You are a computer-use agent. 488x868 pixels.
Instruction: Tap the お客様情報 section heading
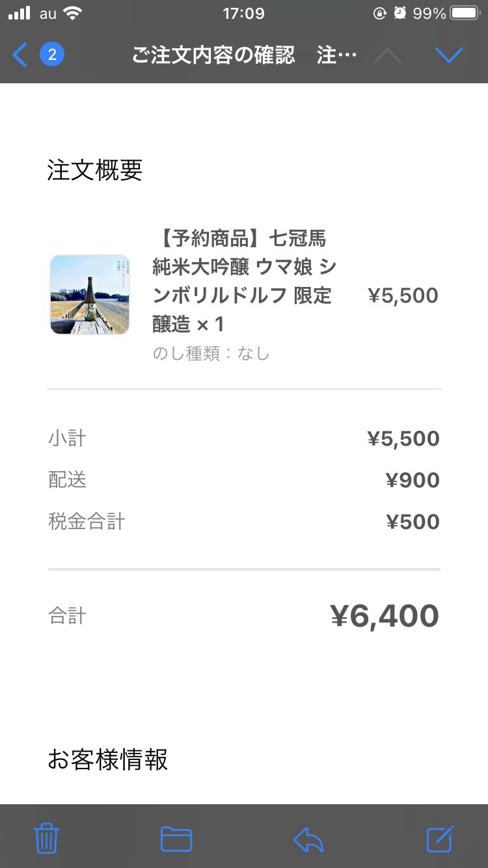pos(108,759)
